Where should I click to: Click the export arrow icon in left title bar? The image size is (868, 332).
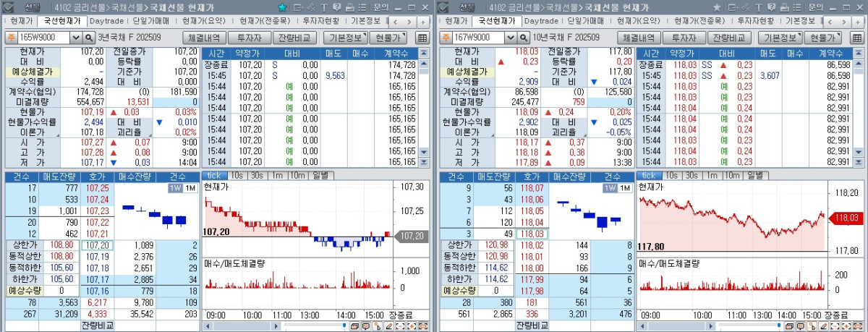coord(299,7)
